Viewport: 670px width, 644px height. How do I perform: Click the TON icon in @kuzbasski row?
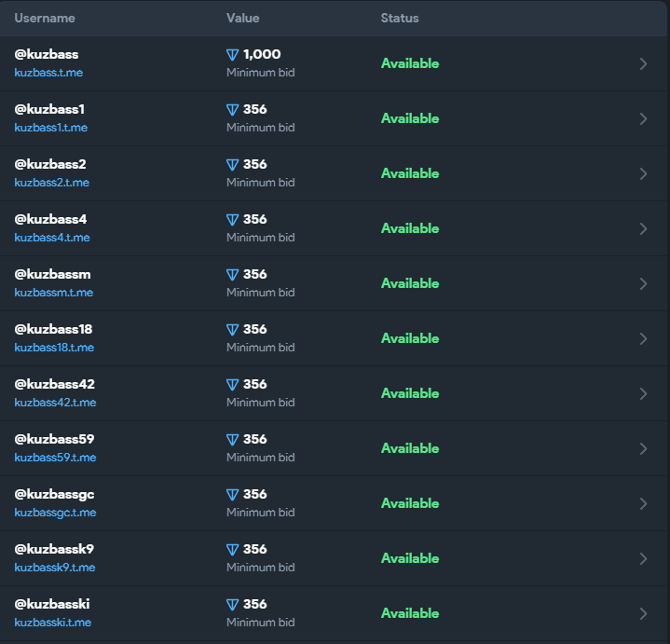tap(232, 604)
